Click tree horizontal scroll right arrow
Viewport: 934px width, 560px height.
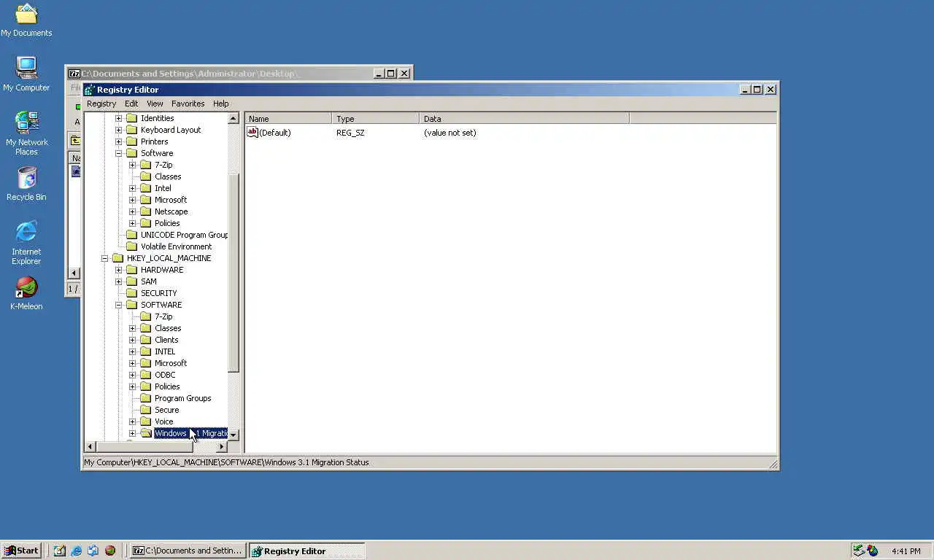point(222,446)
